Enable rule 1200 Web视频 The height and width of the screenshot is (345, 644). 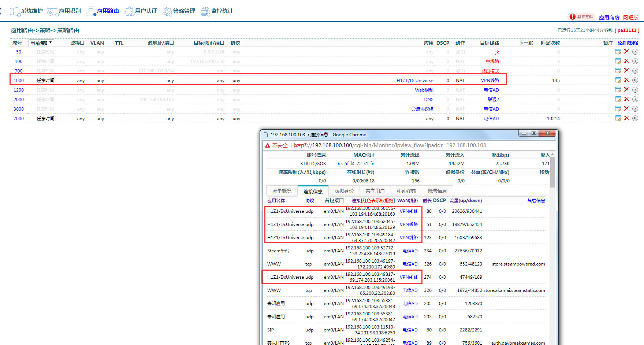(x=635, y=90)
